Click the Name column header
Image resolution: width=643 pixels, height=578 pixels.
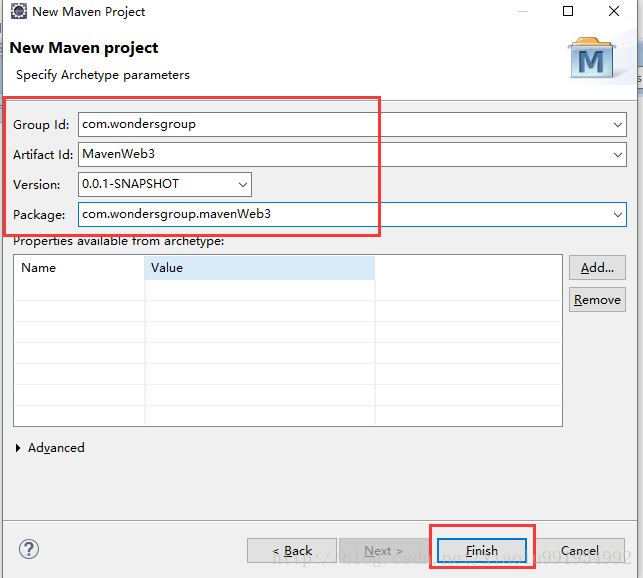[x=79, y=268]
